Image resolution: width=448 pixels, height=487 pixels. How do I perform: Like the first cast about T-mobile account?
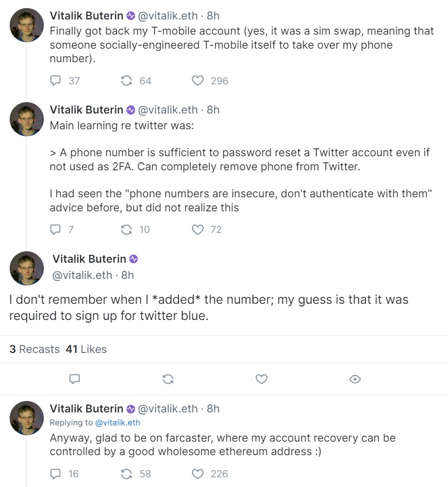198,81
